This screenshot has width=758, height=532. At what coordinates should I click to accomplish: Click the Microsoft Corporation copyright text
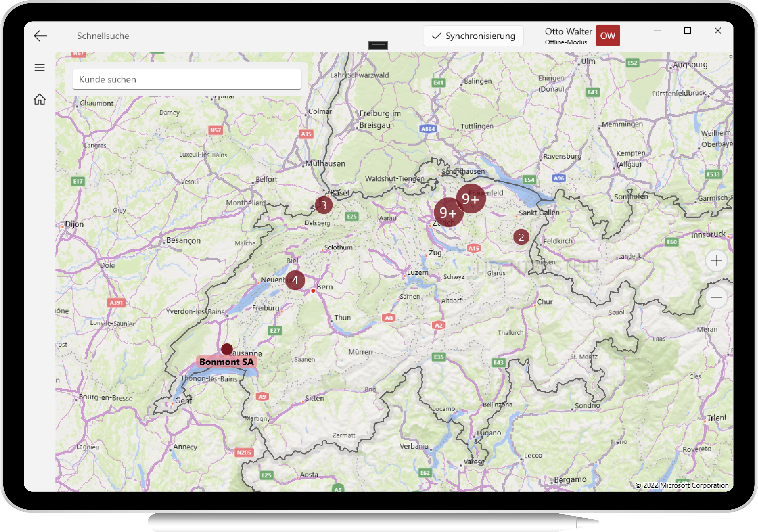(x=682, y=485)
